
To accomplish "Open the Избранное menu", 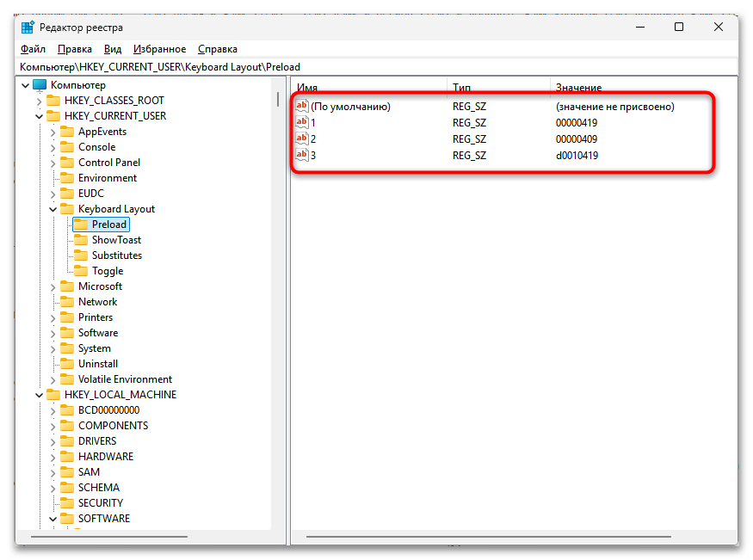I will point(159,49).
